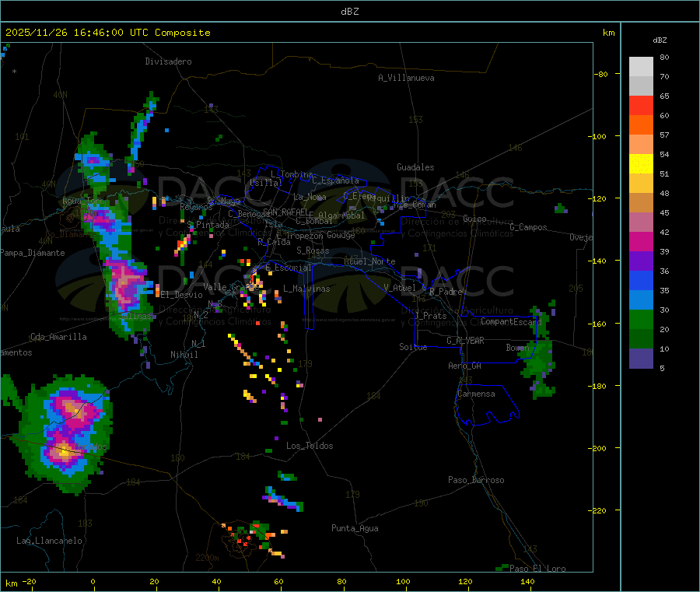Click the '-220' km tick on the right axis
The height and width of the screenshot is (592, 700).
point(599,510)
